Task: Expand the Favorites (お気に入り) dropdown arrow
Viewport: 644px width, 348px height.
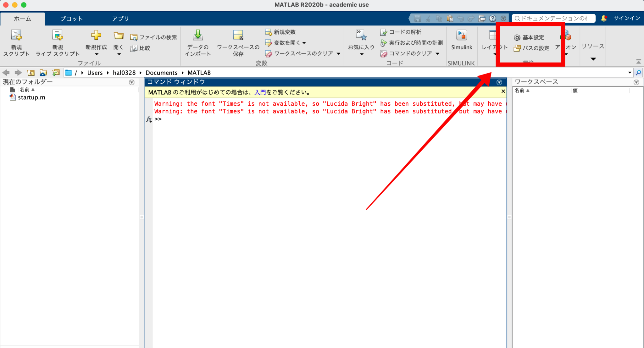Action: tap(362, 54)
